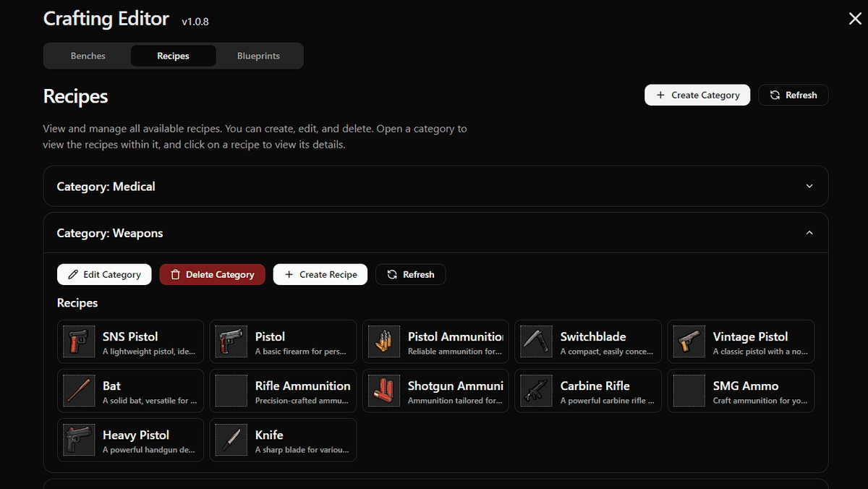Image resolution: width=868 pixels, height=489 pixels.
Task: Open the Blueprints tab
Action: point(258,55)
